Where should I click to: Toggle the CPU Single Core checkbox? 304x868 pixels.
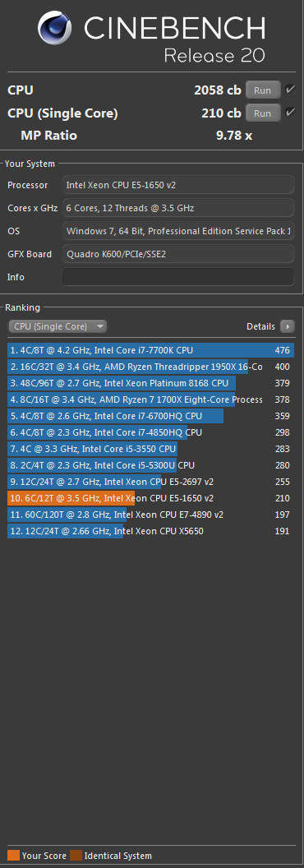(x=290, y=113)
